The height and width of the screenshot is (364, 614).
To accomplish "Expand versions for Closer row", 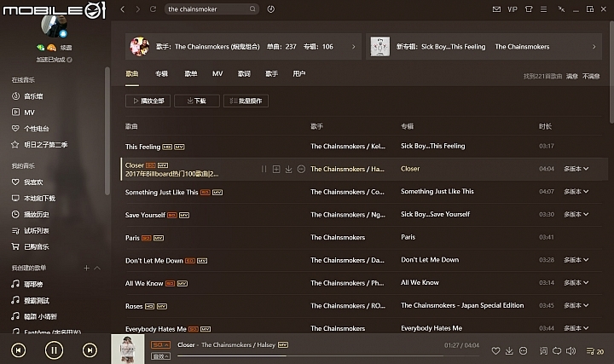I will tap(576, 169).
